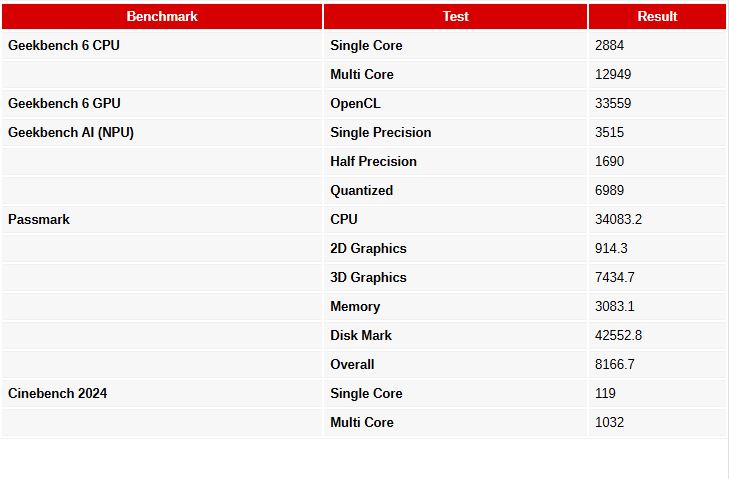Click the Half Precision test label
Viewport: 729px width, 479px height.
coord(373,161)
